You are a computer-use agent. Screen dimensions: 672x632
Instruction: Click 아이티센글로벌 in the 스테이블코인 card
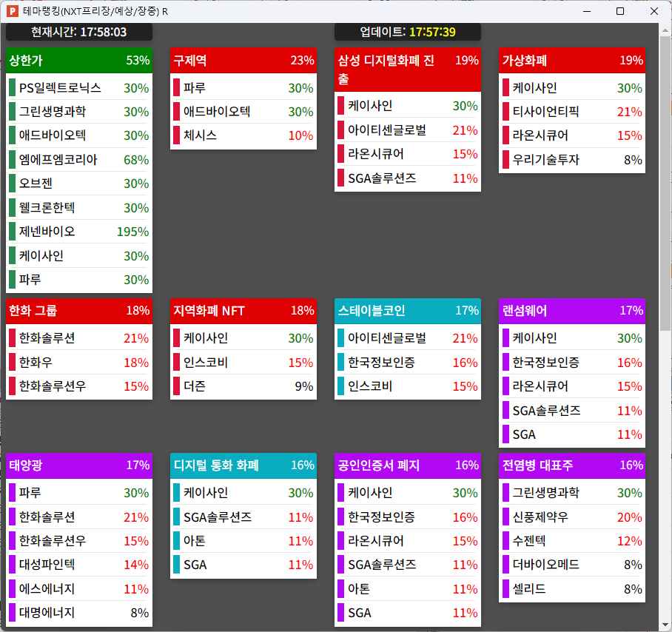(x=408, y=338)
